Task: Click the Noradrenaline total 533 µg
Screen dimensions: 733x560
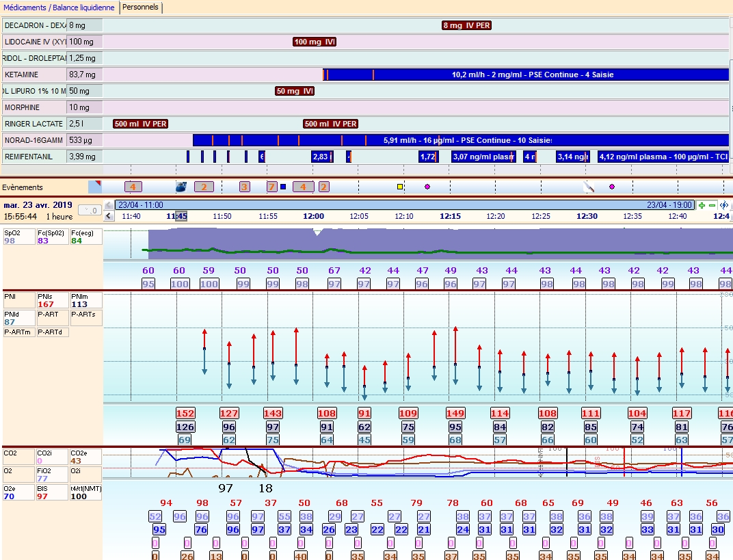Action: (x=85, y=140)
